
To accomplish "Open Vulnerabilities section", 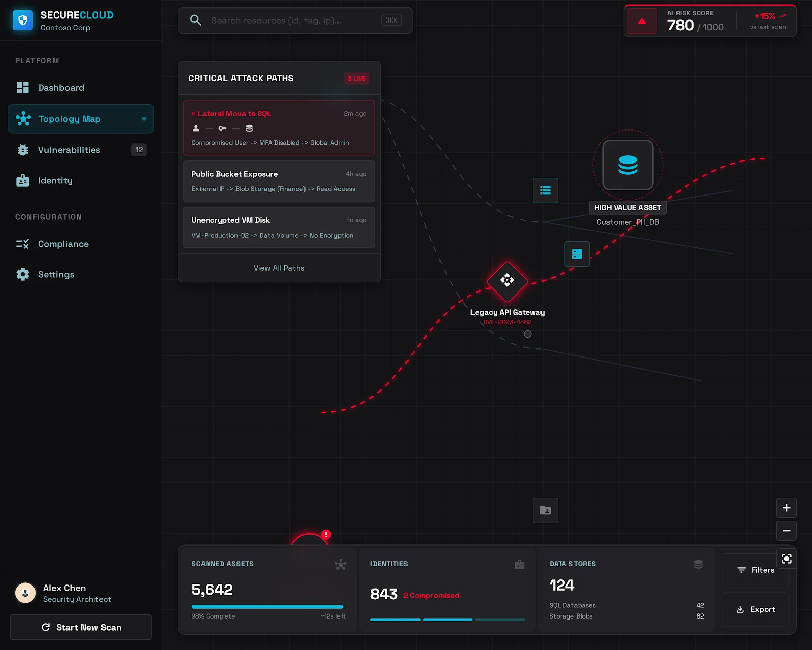I will coord(81,150).
